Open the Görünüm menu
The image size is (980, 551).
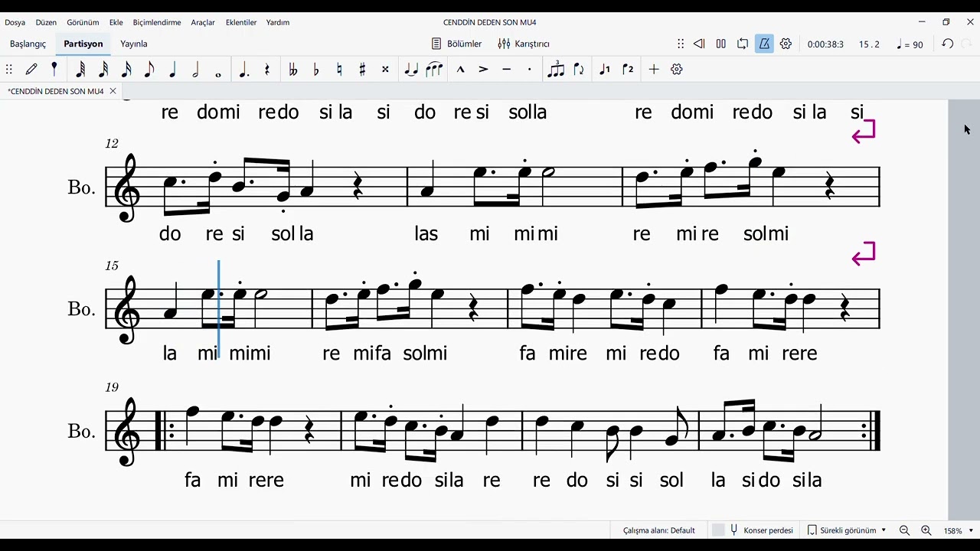(83, 22)
